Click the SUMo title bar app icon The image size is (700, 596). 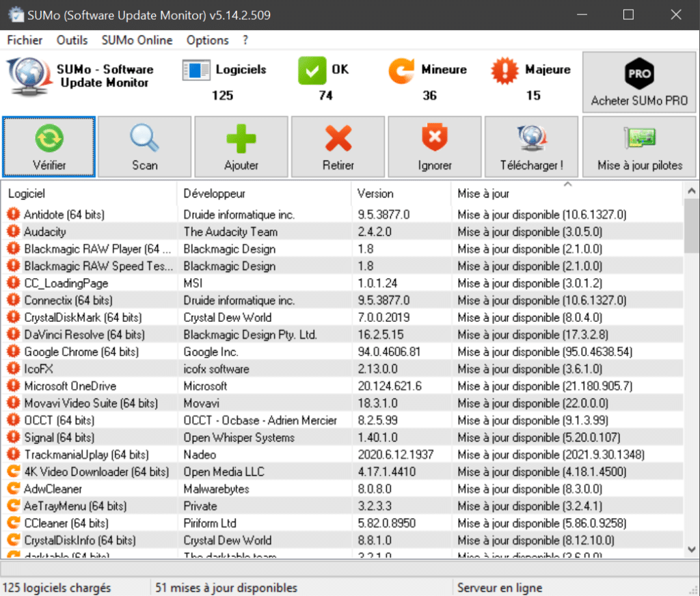click(16, 15)
